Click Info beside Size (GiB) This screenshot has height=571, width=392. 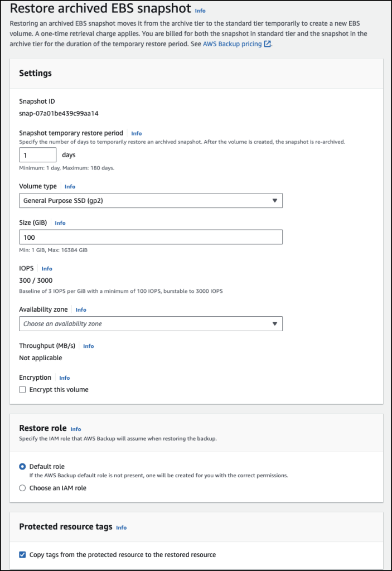pyautogui.click(x=60, y=222)
